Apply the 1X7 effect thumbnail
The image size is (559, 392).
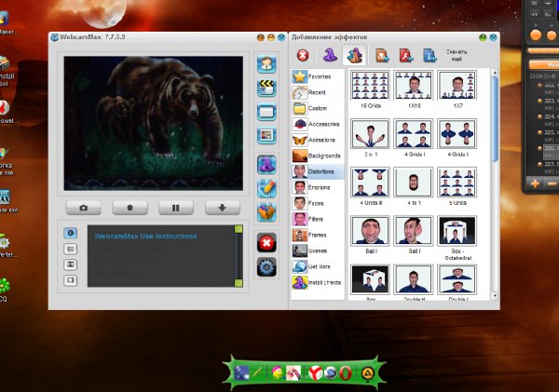tap(457, 86)
